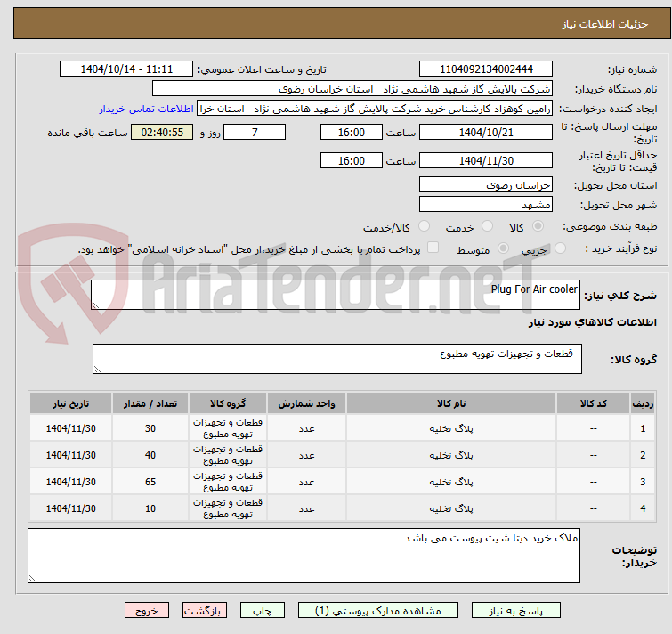Select the 'خدمت' radio button
The width and height of the screenshot is (672, 634).
[487, 226]
